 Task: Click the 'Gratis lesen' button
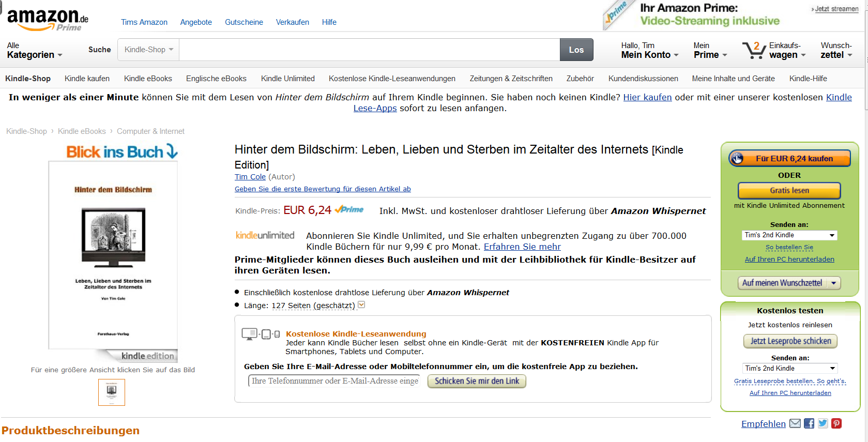click(789, 190)
